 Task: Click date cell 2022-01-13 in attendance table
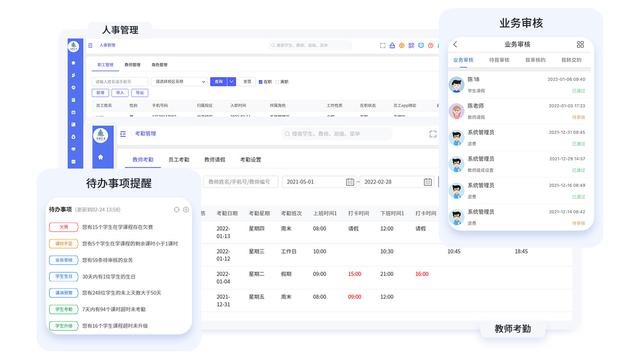[223, 232]
